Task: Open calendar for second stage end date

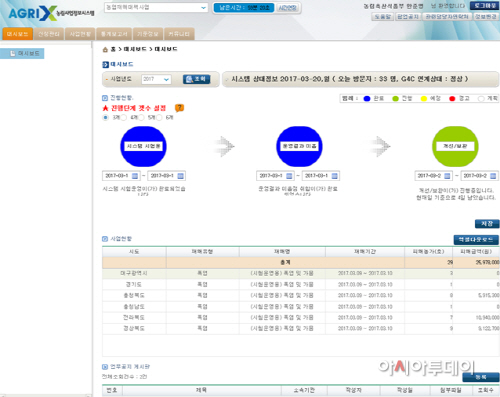Action: tap(335, 176)
